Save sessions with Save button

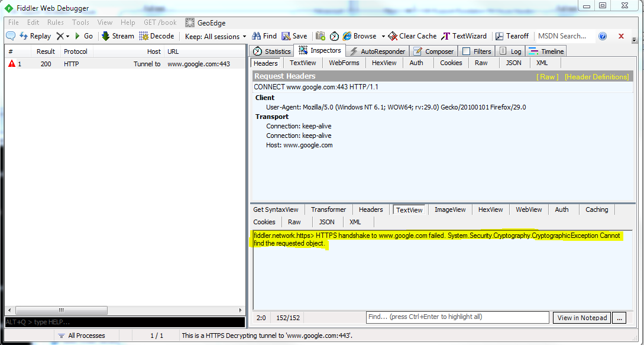[x=295, y=36]
